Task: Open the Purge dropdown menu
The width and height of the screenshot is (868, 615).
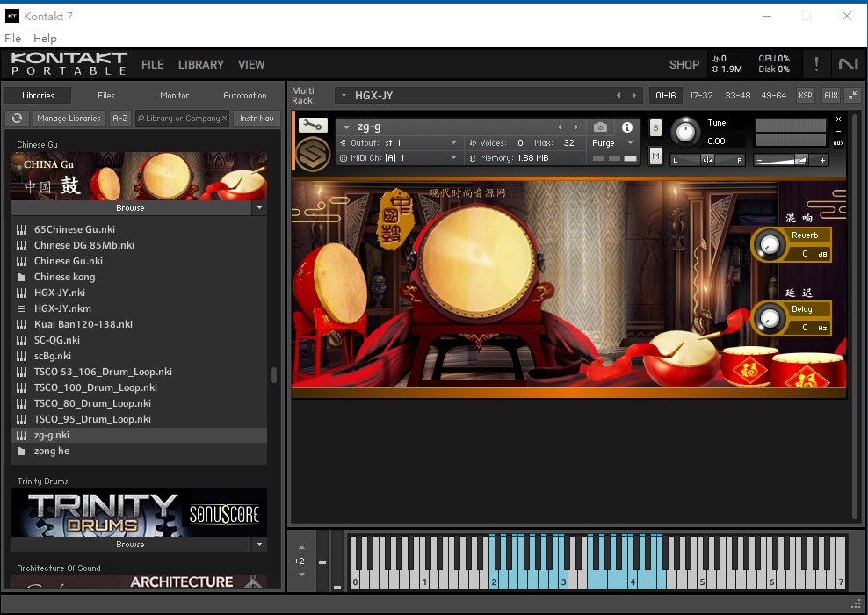Action: (630, 143)
